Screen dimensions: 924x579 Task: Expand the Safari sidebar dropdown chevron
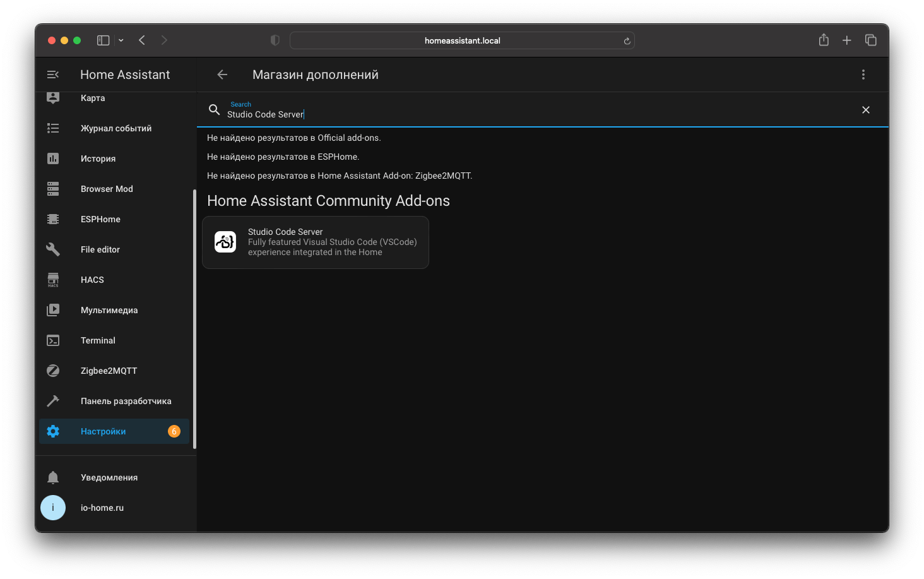(x=121, y=40)
